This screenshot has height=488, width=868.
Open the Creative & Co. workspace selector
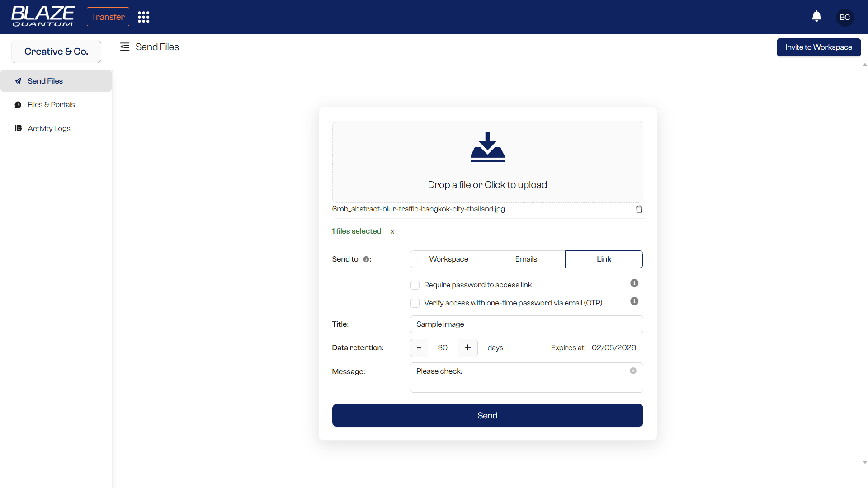56,52
